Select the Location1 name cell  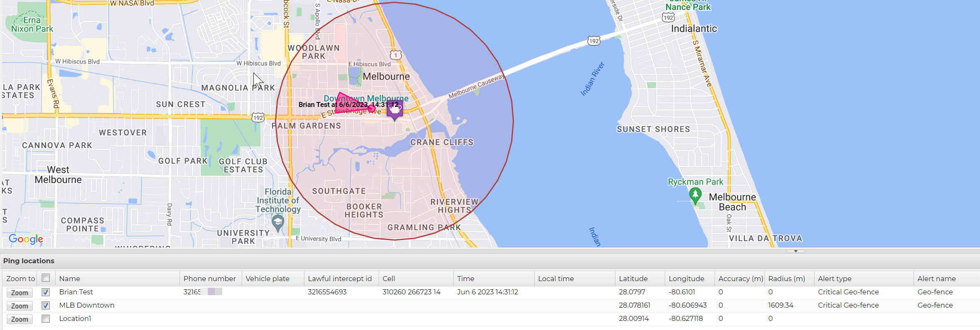pyautogui.click(x=75, y=318)
